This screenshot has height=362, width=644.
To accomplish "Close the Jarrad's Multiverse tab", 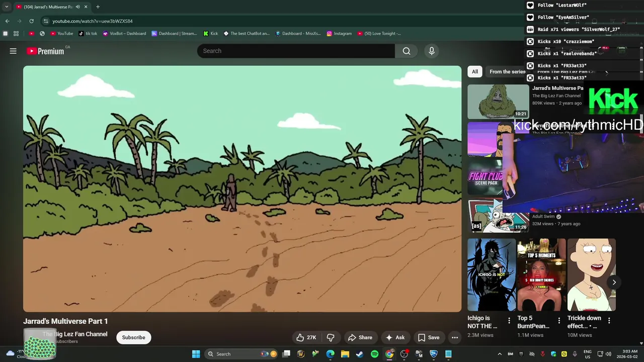I will (x=86, y=7).
